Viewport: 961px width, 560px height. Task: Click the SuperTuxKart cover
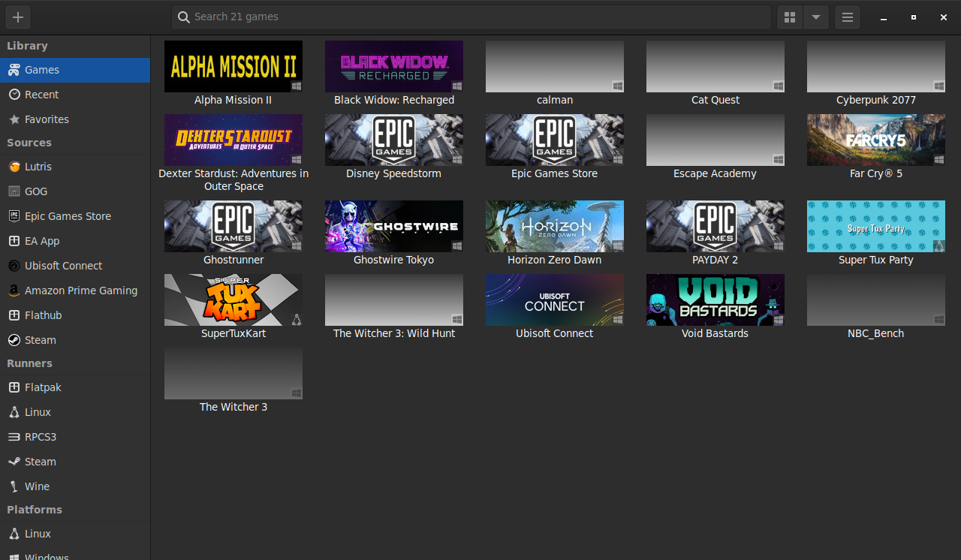233,300
